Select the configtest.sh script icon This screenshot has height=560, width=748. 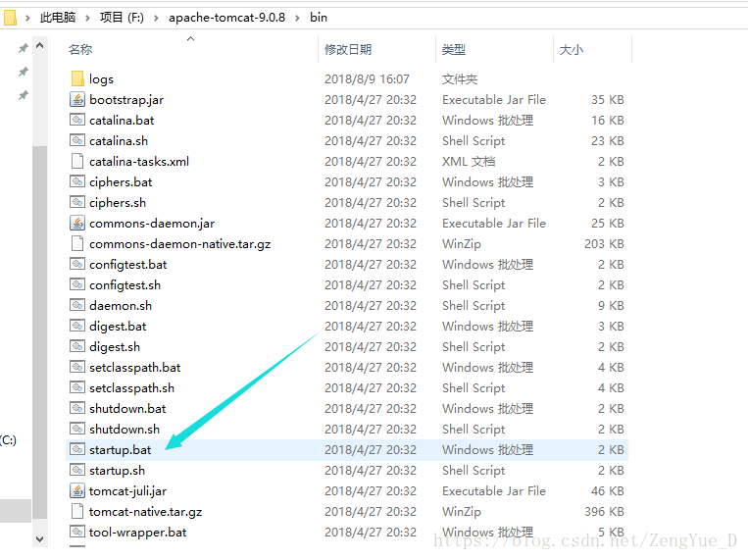tap(77, 284)
